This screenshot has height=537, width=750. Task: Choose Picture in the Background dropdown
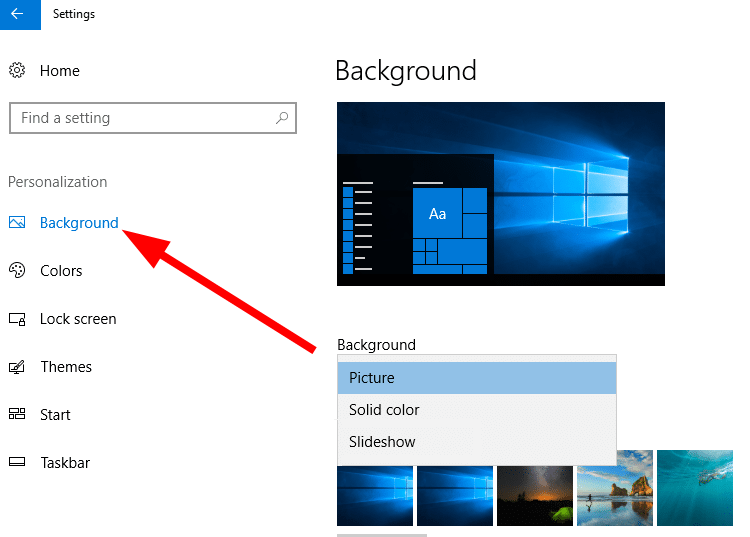477,378
